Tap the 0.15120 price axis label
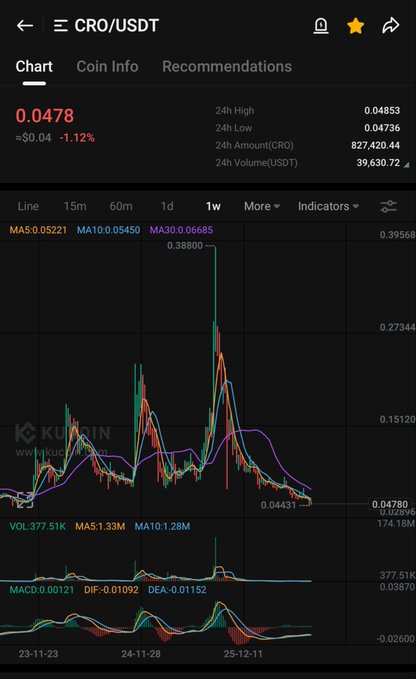The height and width of the screenshot is (679, 416). (397, 419)
